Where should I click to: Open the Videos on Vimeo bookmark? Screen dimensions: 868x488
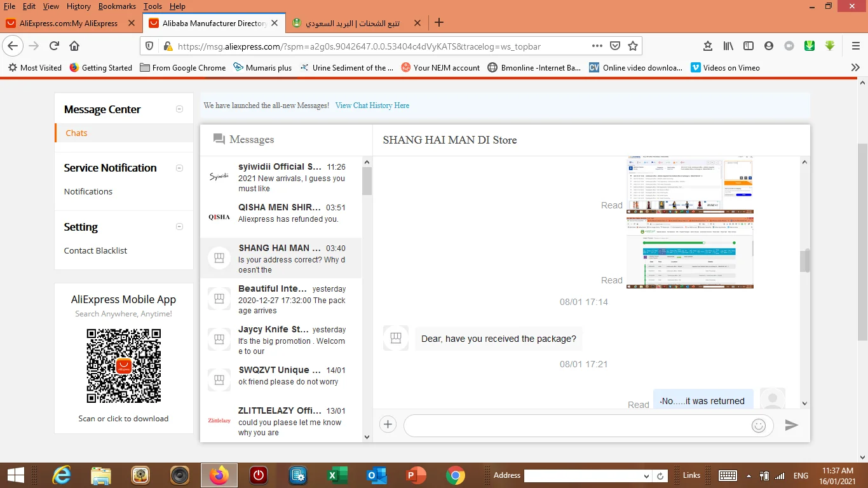(725, 67)
